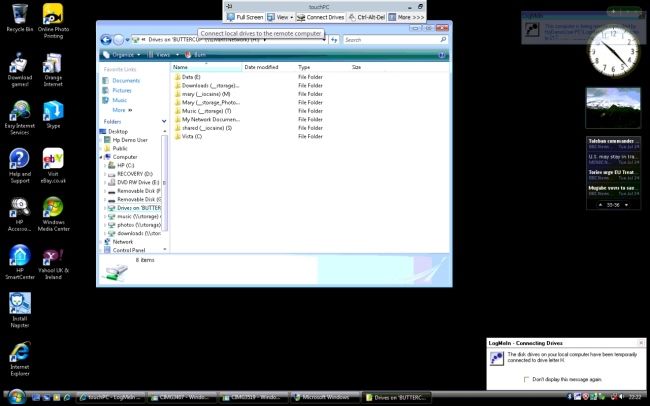Select the shared (__iocaine) (S) folder
This screenshot has width=650, height=406.
click(x=203, y=128)
